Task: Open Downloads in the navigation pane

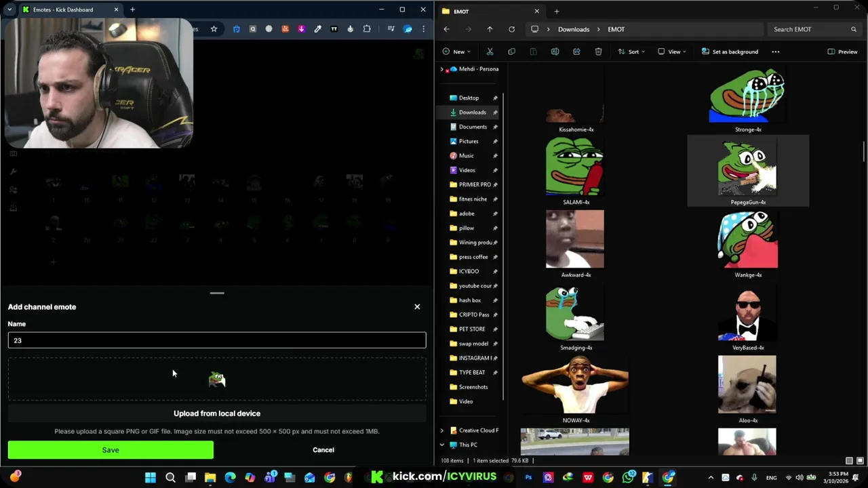Action: click(x=472, y=113)
